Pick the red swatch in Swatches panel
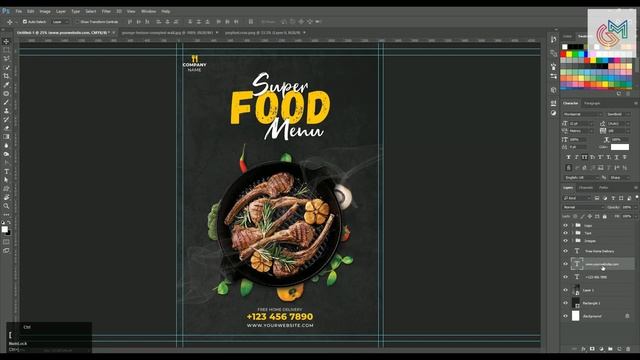The image size is (640, 360). 563,54
